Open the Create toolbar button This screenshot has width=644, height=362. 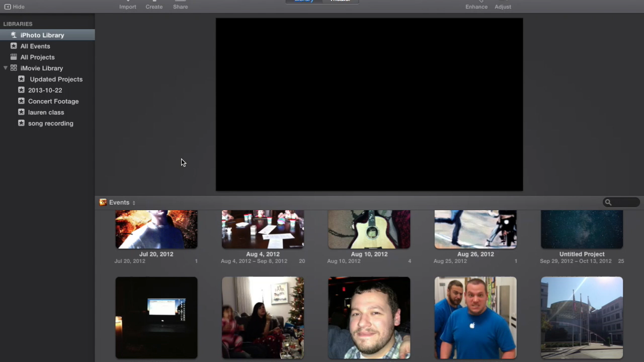pyautogui.click(x=154, y=5)
